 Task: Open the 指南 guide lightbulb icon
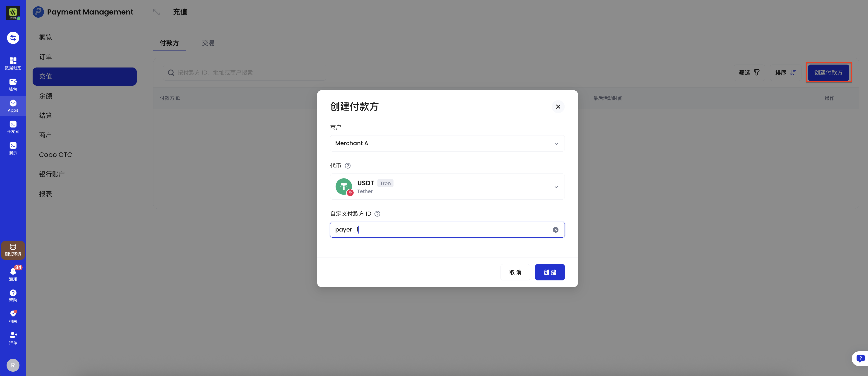coord(13,316)
